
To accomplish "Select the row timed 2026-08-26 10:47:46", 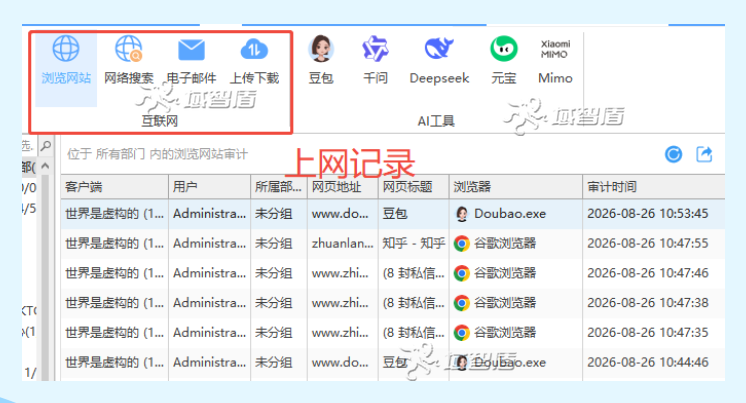I will (x=393, y=273).
